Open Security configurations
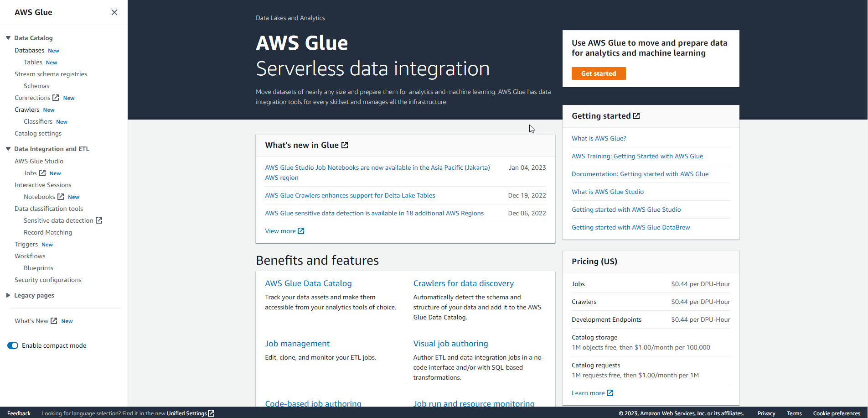868x418 pixels. tap(48, 280)
